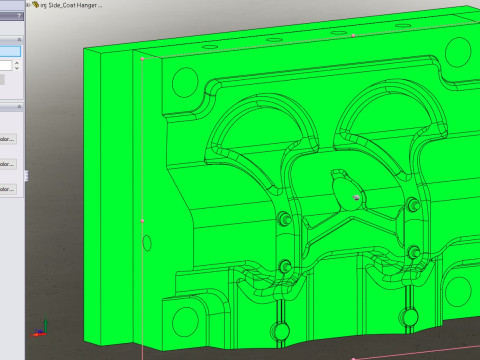Decrease value with spinner down arrow
Viewport: 480px width, 360px height.
coord(17,68)
